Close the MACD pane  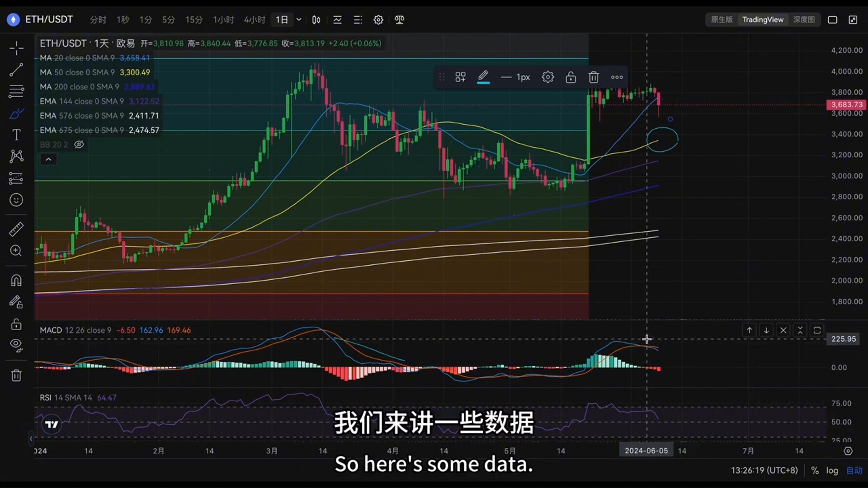coord(783,330)
